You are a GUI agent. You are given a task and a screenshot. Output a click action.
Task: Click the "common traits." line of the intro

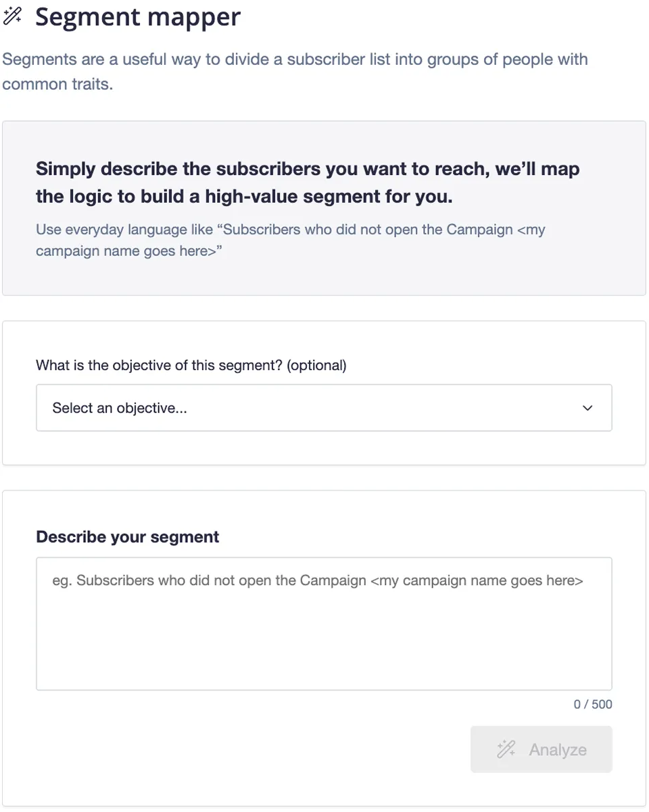click(x=57, y=85)
